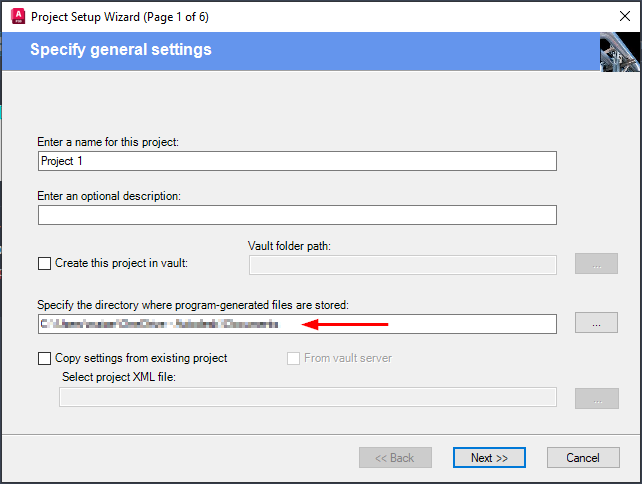Cancel the project setup wizard
This screenshot has height=484, width=642.
[583, 458]
